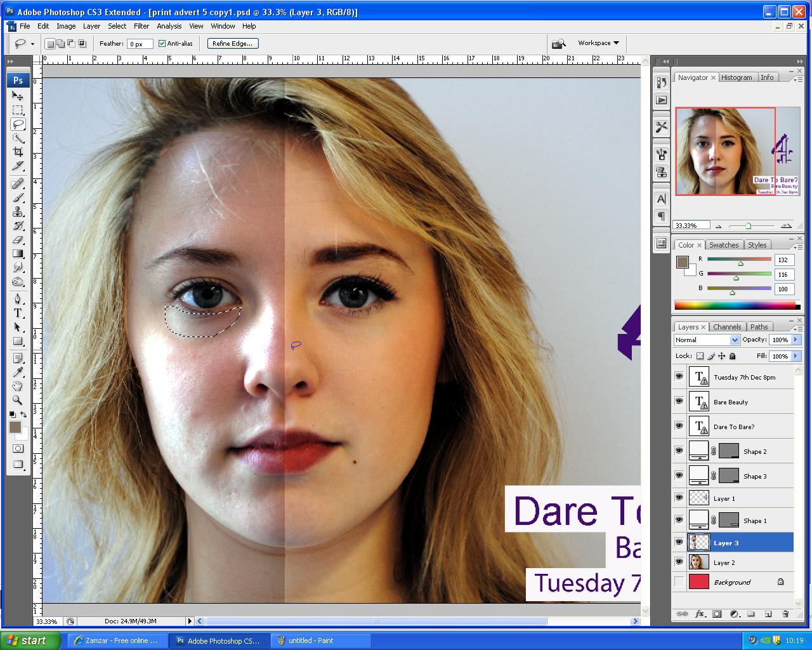
Task: Hide the Dare To Bare? text layer
Action: pyautogui.click(x=679, y=426)
